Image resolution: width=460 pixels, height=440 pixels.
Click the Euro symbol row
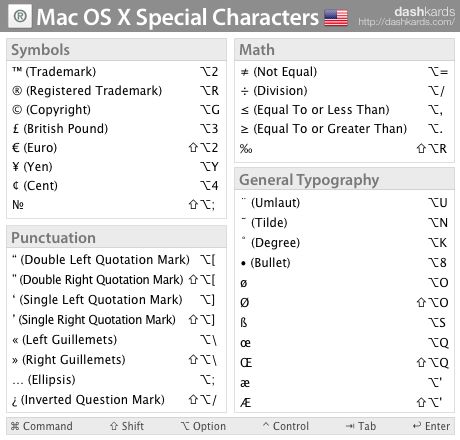coord(115,147)
